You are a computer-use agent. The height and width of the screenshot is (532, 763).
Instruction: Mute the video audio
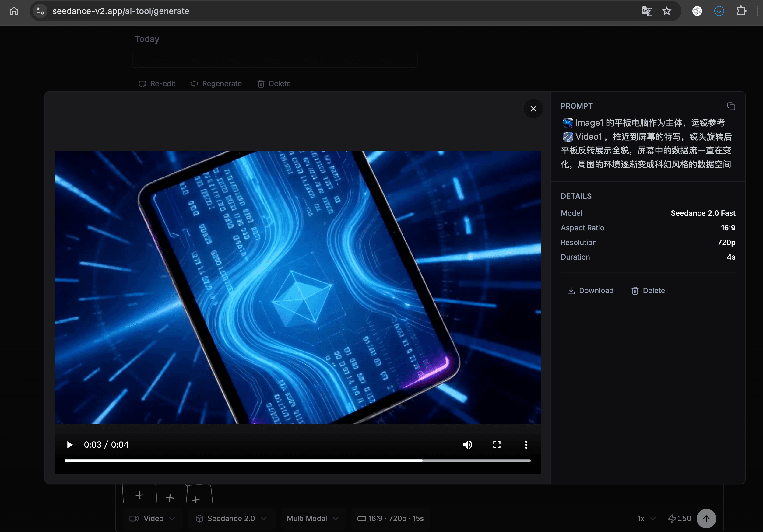[x=468, y=445]
